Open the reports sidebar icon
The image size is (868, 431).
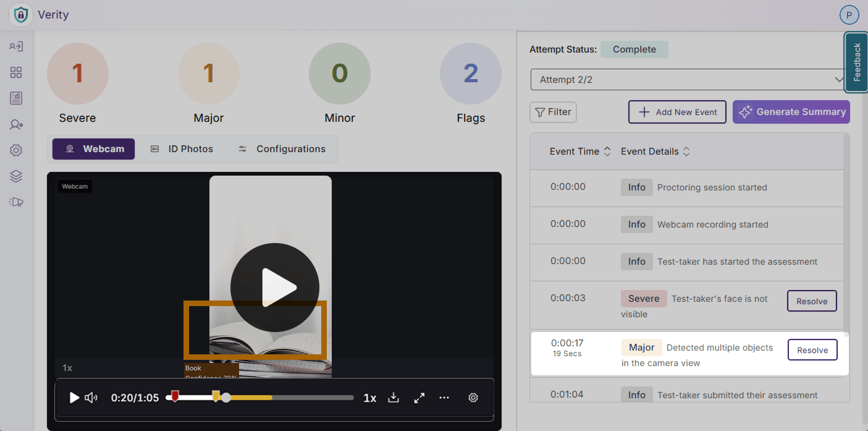16,98
